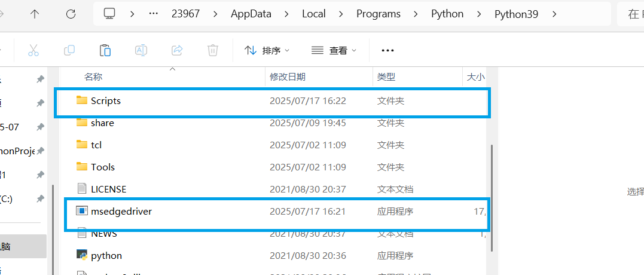Click the pin icon beside 5-07 sidebar item

(x=40, y=127)
